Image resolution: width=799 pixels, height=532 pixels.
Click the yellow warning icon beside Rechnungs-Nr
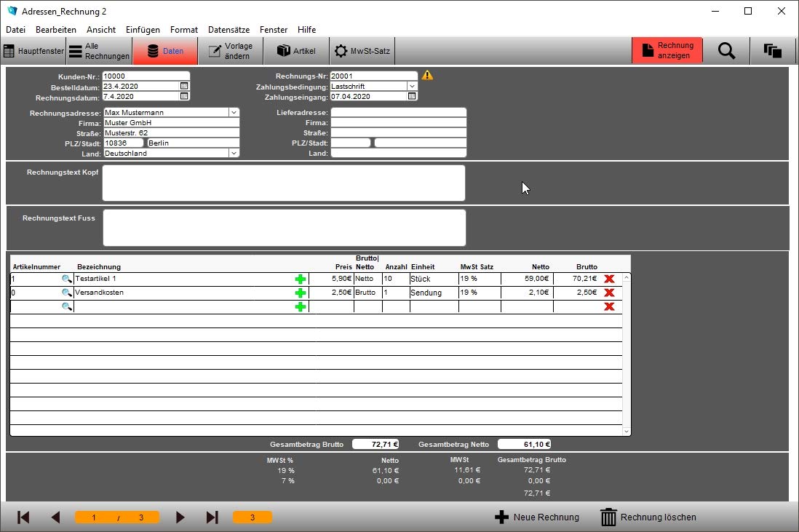click(x=427, y=76)
